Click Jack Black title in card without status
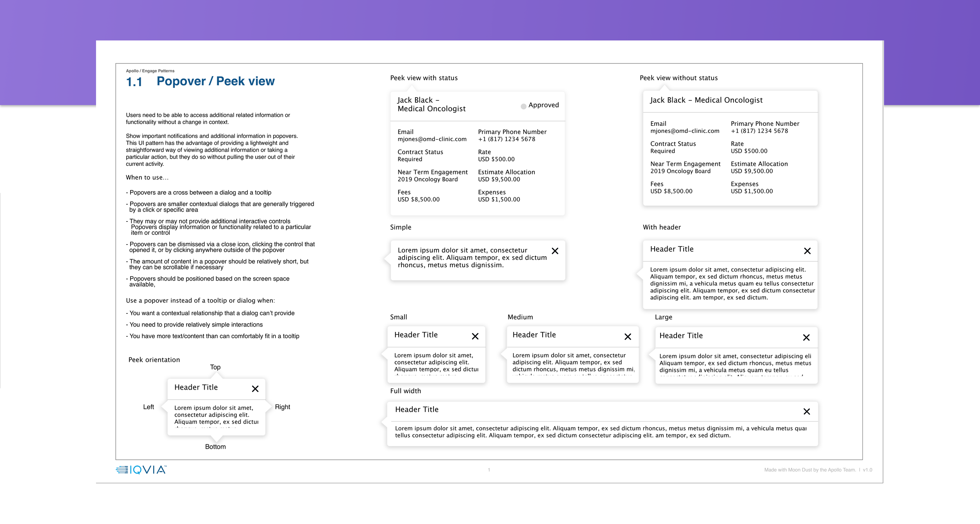 [706, 100]
